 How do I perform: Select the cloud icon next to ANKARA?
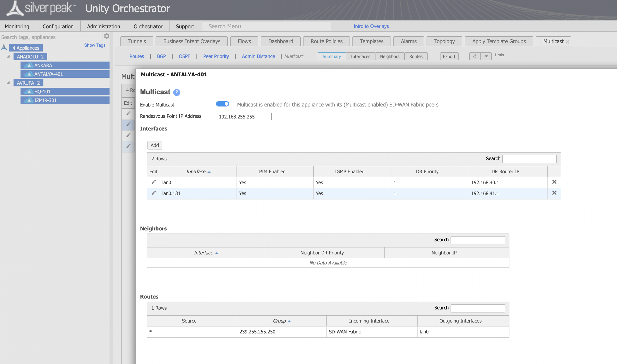point(29,65)
